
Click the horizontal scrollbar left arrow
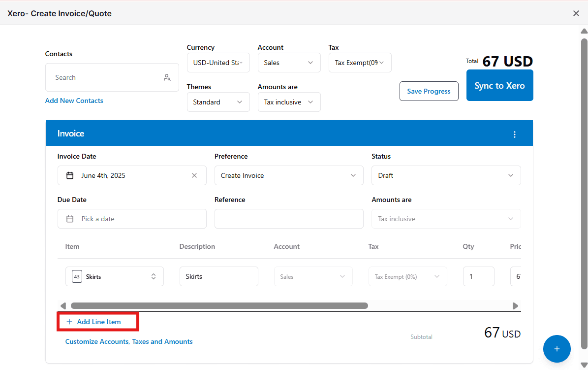pos(63,306)
